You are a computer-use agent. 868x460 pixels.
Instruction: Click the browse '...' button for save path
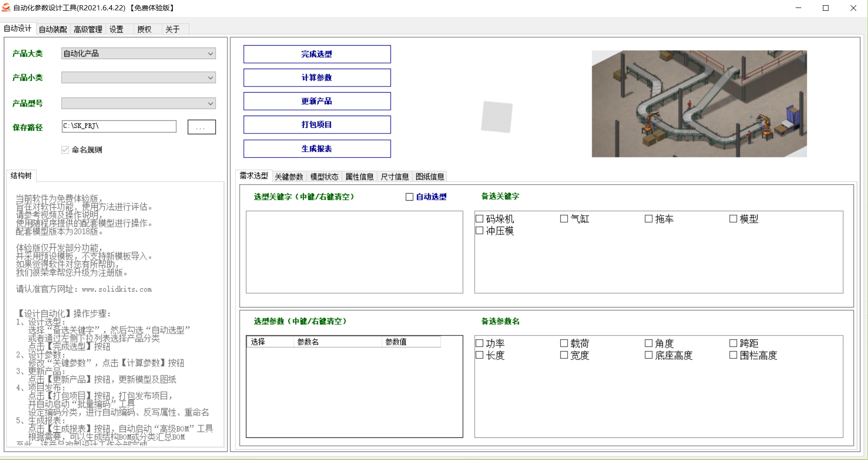click(x=202, y=127)
